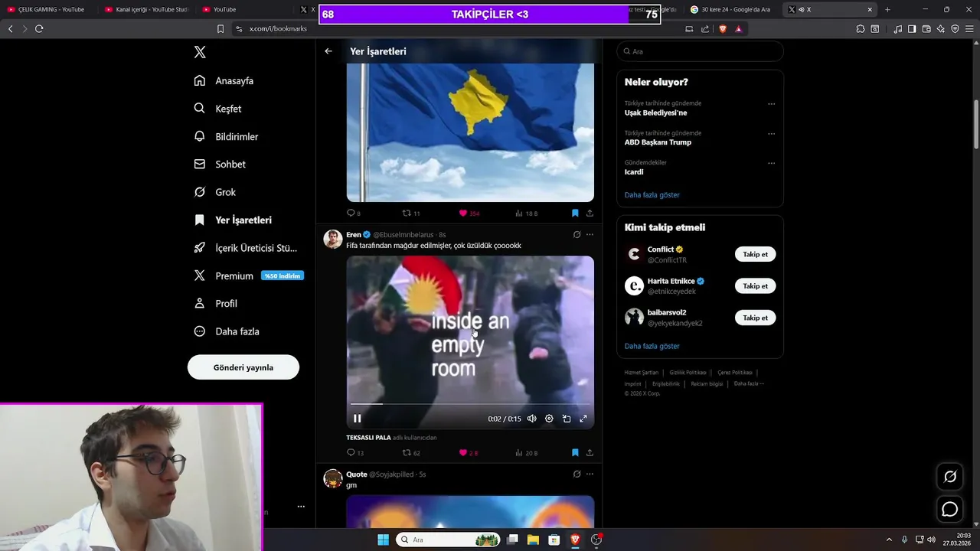This screenshot has width=980, height=551.
Task: Pause the playing video
Action: pos(357,419)
